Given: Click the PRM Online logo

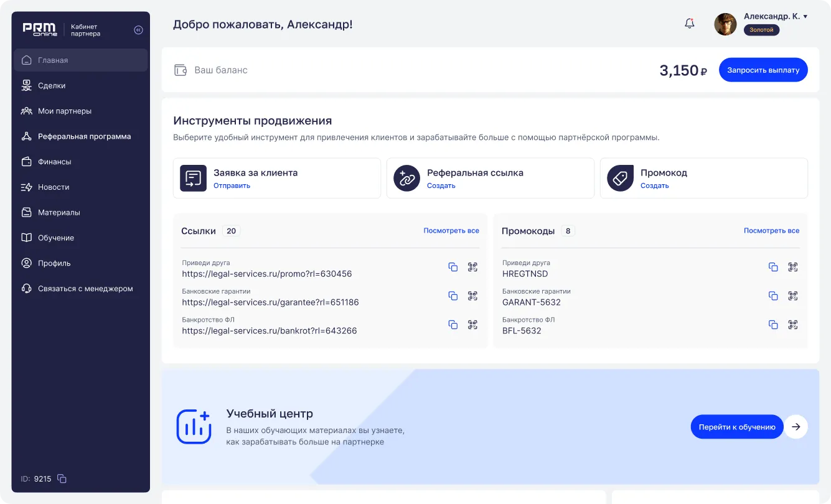Looking at the screenshot, I should (40, 29).
